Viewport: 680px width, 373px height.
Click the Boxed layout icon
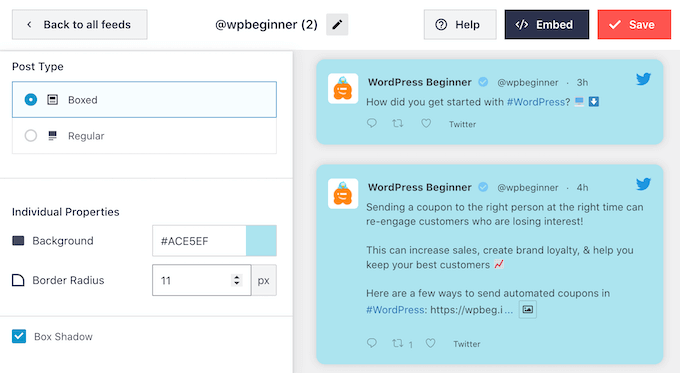[52, 100]
